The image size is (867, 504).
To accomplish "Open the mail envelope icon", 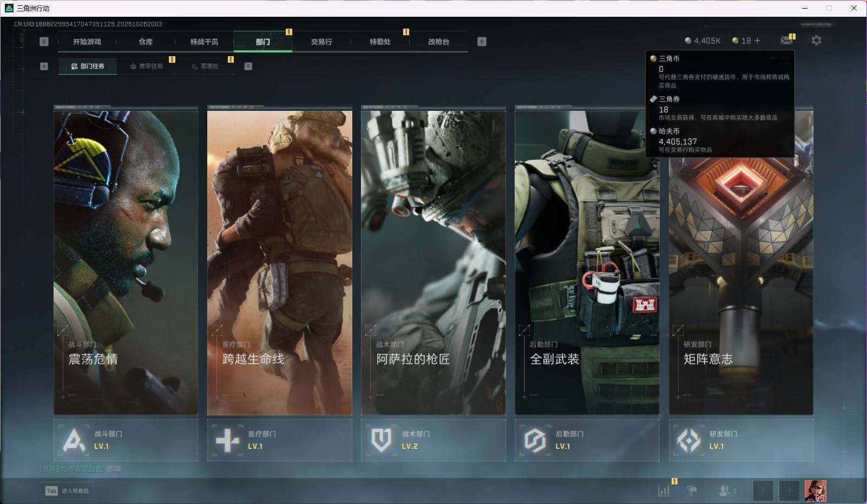I will tap(786, 40).
